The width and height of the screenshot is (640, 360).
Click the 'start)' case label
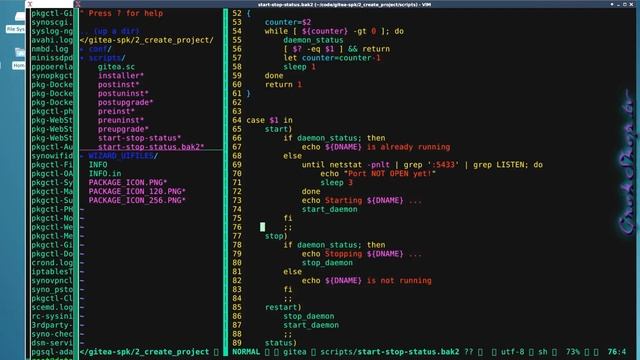[279, 129]
